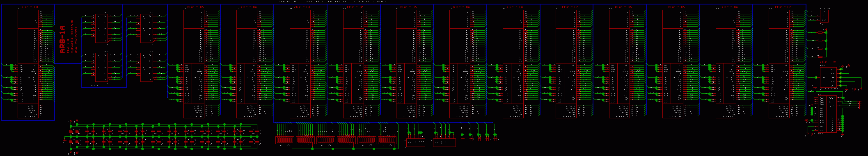Select the right small connector box at bottom center
868x156 pixels.
click(444, 142)
